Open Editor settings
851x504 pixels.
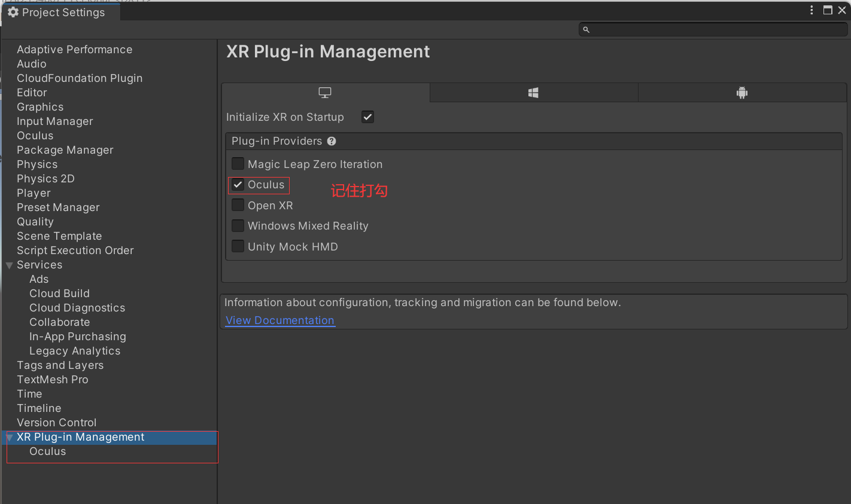(x=32, y=93)
